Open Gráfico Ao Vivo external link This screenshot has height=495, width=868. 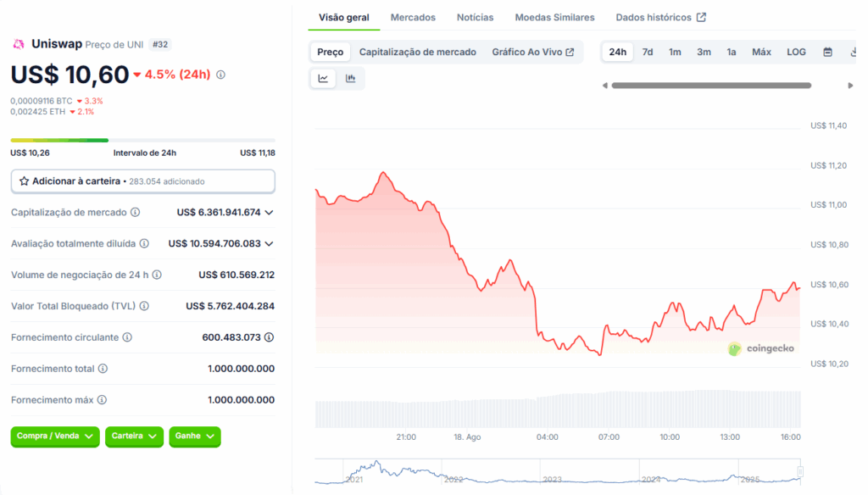[532, 52]
